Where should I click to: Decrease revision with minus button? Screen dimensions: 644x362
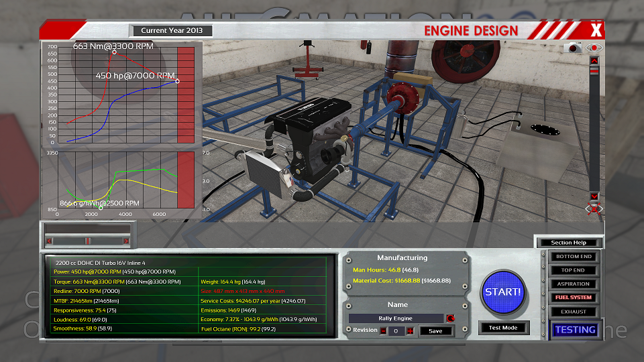click(383, 330)
